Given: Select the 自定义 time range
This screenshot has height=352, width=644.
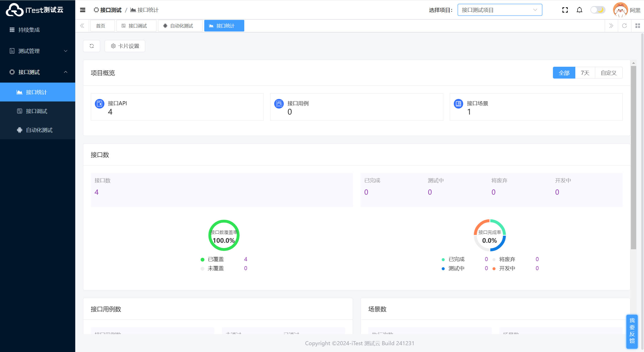Looking at the screenshot, I should click(609, 73).
